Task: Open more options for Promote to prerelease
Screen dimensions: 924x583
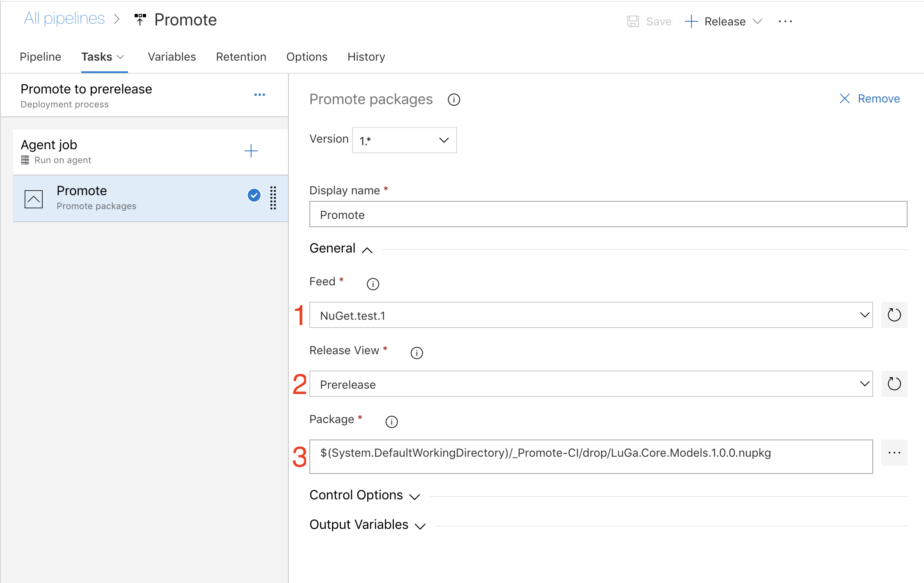Action: (259, 95)
